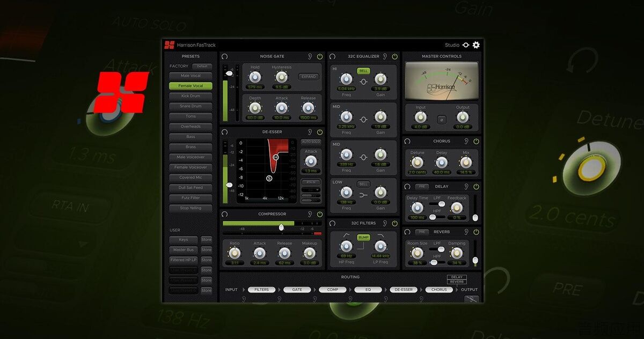Toggle the PRE button next to Reverb
Image resolution: width=644 pixels, height=339 pixels.
pyautogui.click(x=422, y=232)
